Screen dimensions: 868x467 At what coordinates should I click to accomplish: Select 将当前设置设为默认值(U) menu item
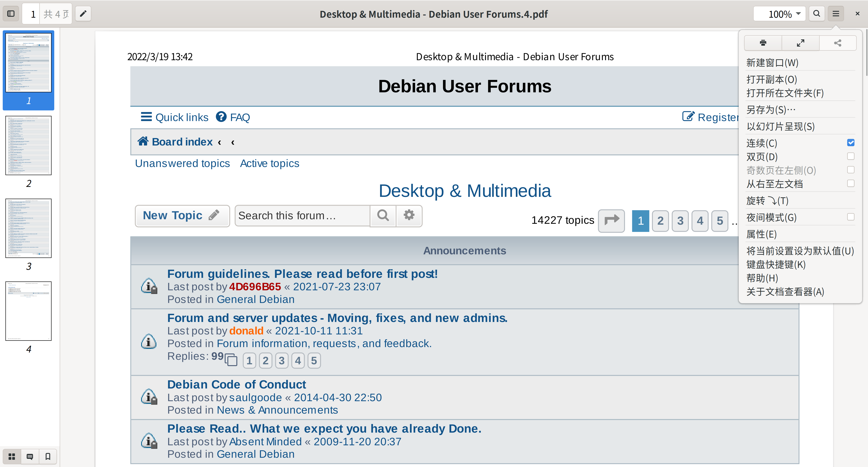(800, 251)
